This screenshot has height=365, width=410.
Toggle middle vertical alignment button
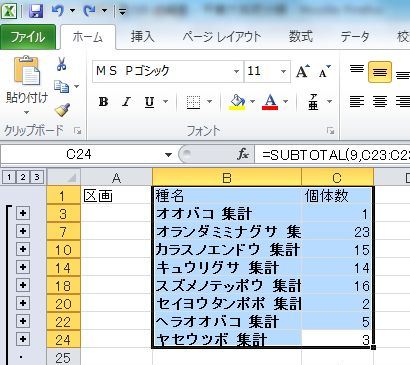[x=380, y=71]
